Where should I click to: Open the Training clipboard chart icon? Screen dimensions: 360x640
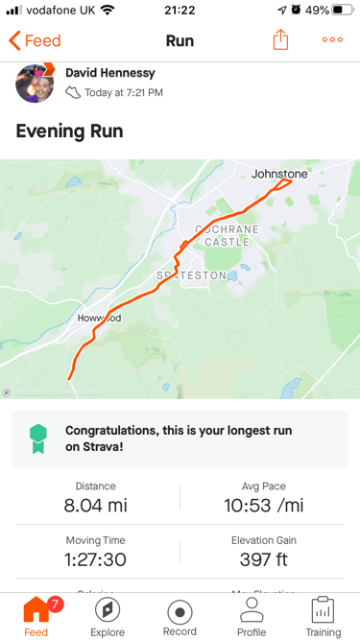click(x=323, y=610)
